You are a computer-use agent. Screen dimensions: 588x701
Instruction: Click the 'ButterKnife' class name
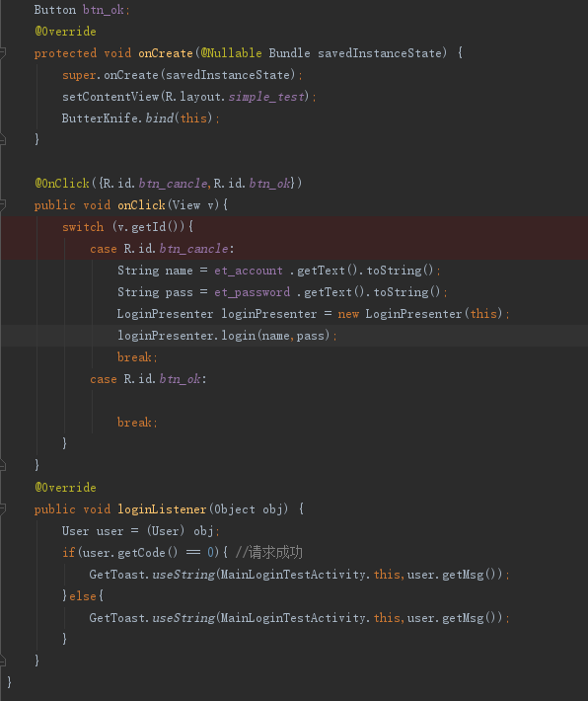click(x=100, y=118)
